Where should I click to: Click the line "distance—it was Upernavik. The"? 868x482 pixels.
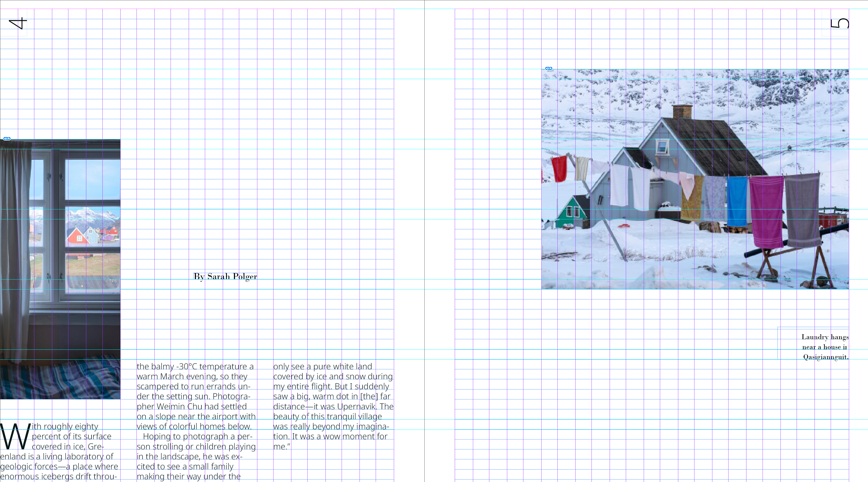coord(333,406)
